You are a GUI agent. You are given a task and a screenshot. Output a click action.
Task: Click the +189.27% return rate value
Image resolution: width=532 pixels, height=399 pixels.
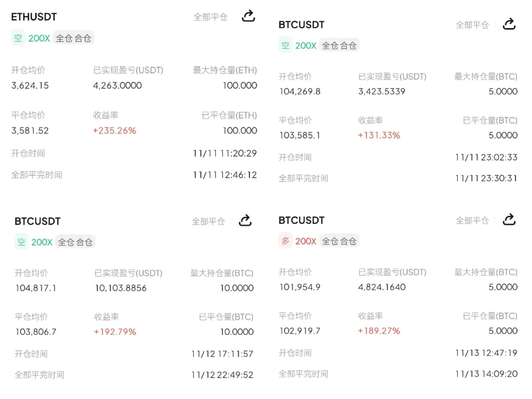pos(379,331)
